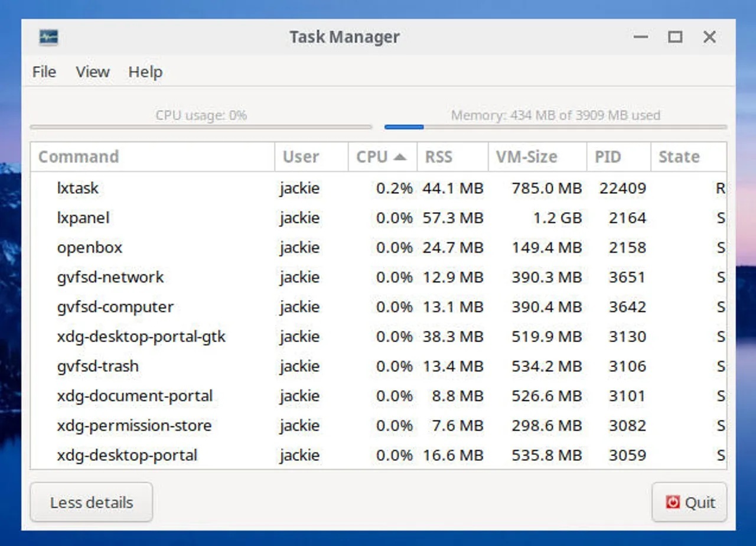Click the Less details button
Viewport: 756px width, 546px height.
point(91,502)
